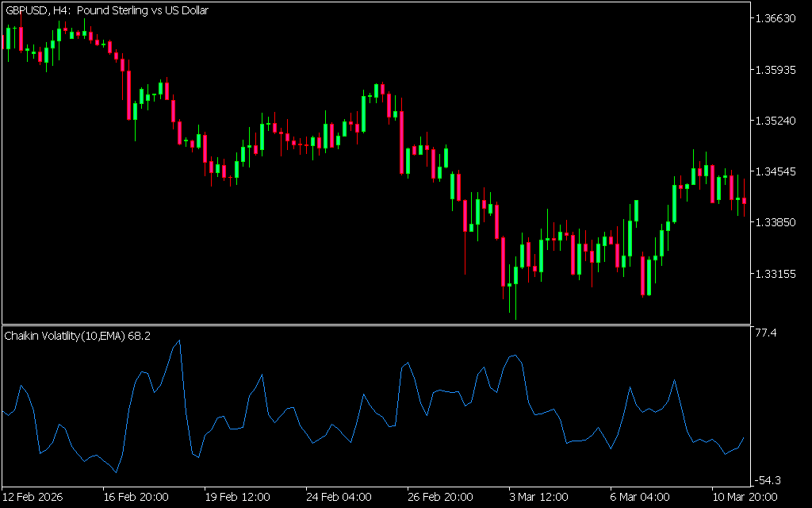The image size is (812, 508).
Task: Click the 6 Mar 04:00 time label
Action: pos(638,498)
